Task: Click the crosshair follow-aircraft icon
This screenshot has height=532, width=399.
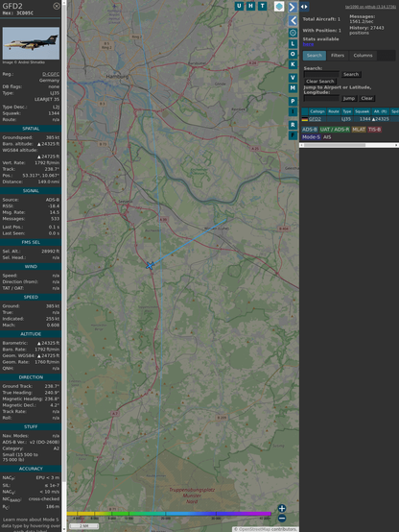Action: click(293, 33)
